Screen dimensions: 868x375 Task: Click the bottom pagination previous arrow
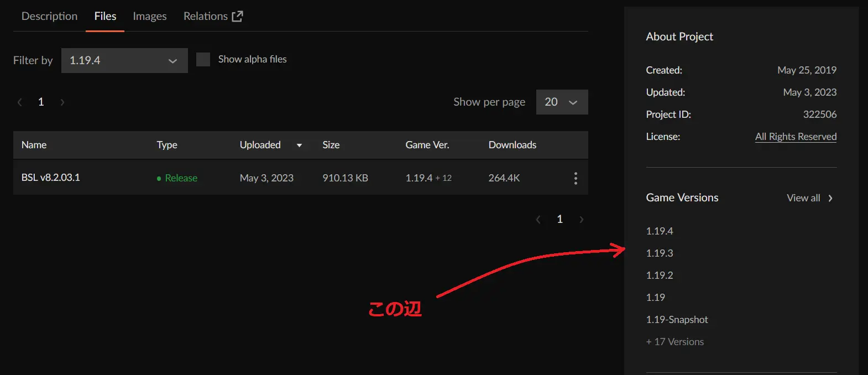tap(538, 220)
